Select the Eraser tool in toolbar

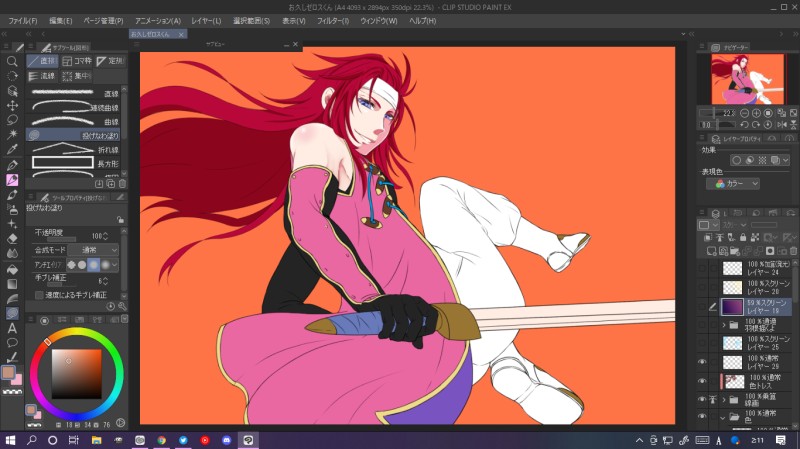click(x=12, y=239)
